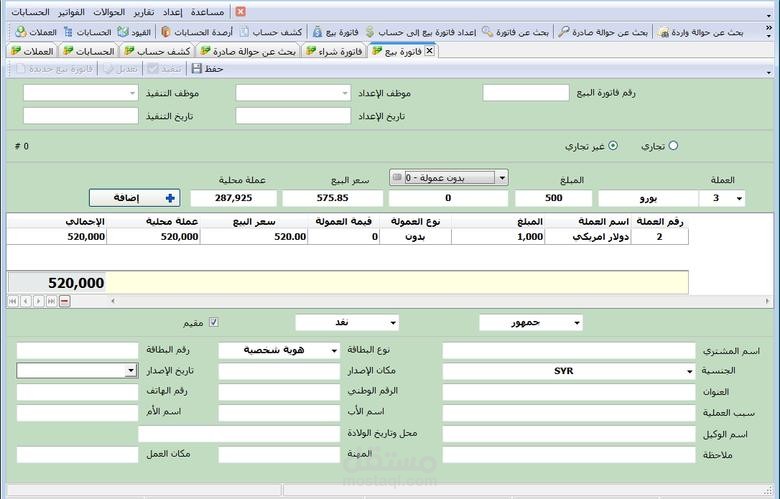
Task: Open نوع البطاقة هوية شخصية dropdown
Action: coord(334,351)
